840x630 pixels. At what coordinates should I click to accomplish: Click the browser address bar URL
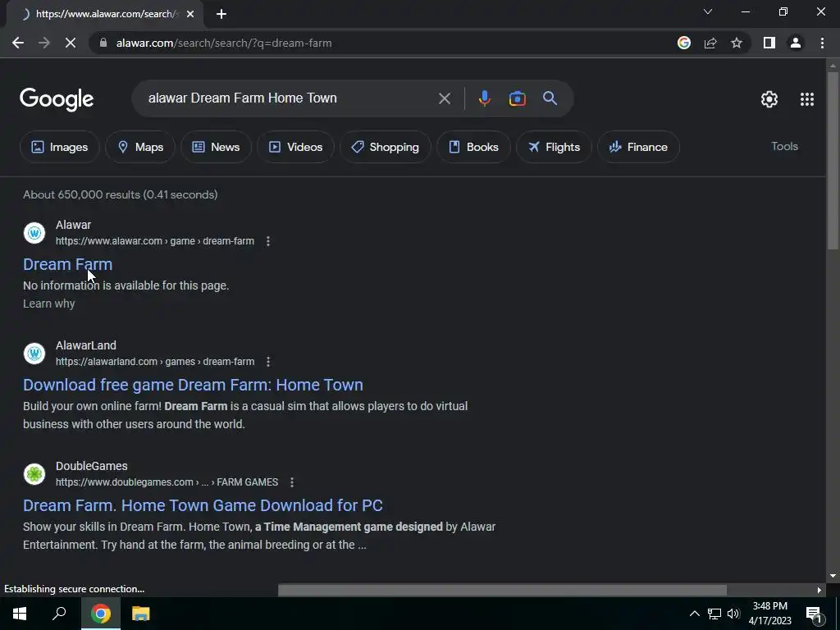224,43
